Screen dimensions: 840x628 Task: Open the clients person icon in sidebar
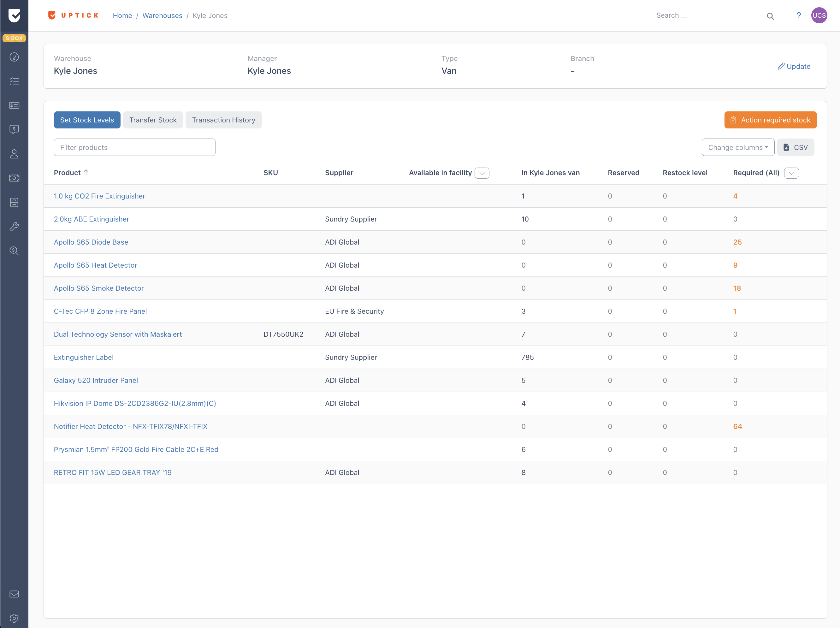[x=14, y=154]
